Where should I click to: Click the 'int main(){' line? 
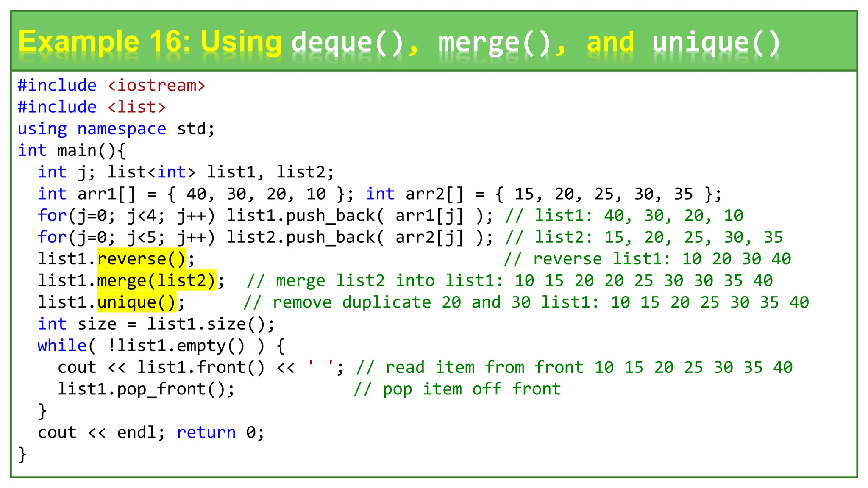[72, 150]
